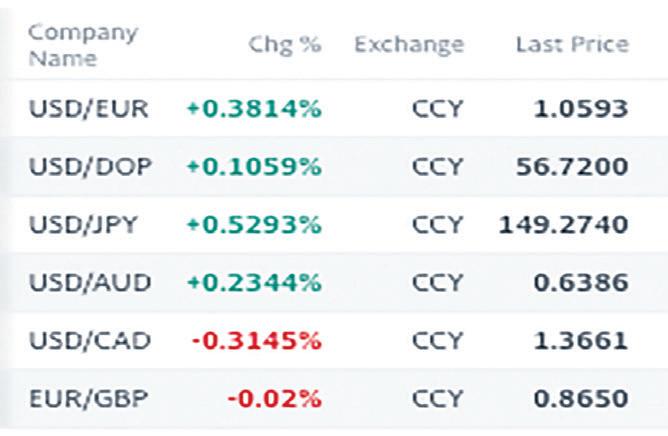Screen dimensions: 668x436
Task: Open the USD/EUR currency pair
Action: pyautogui.click(x=89, y=107)
